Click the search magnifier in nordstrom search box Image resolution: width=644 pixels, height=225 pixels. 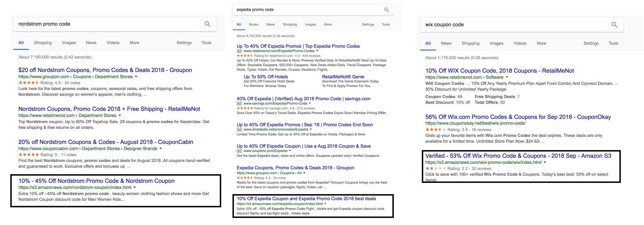pos(207,24)
